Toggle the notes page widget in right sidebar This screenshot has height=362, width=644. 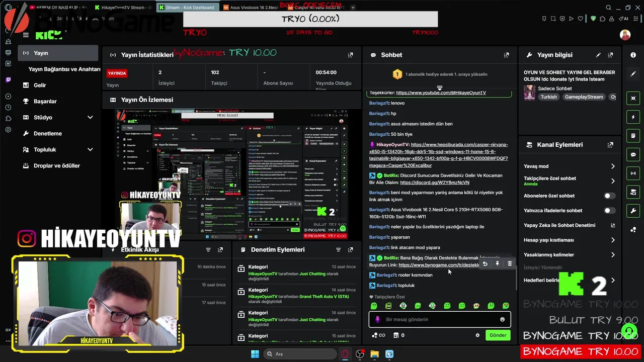tap(633, 136)
